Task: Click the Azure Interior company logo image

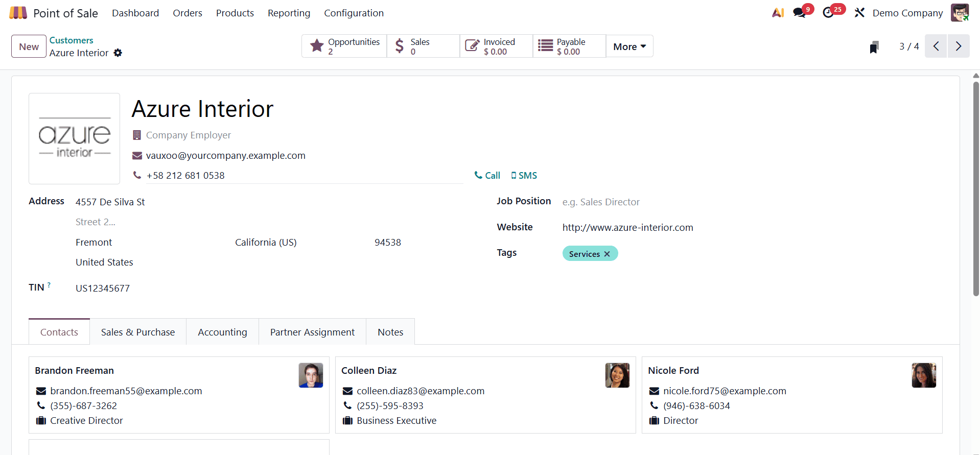Action: [75, 138]
